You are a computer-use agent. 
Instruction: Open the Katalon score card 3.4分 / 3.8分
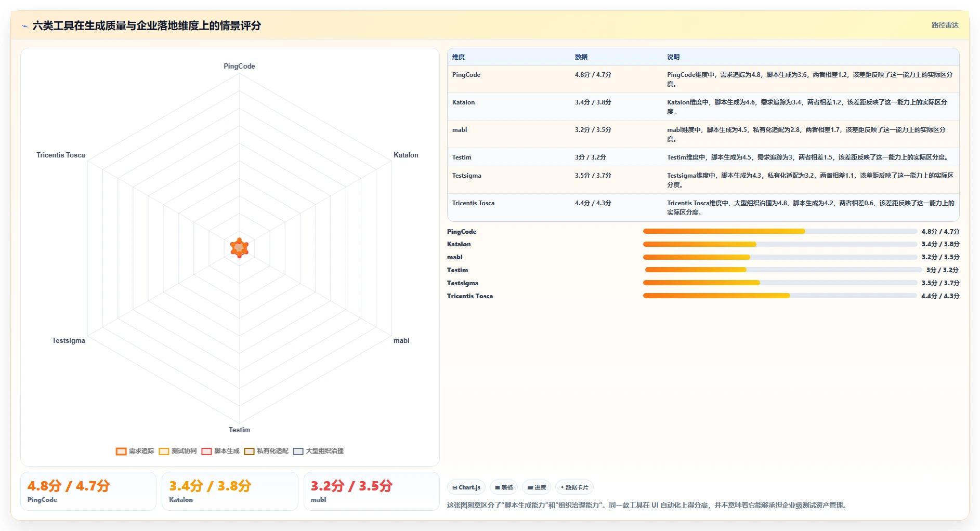[x=230, y=491]
